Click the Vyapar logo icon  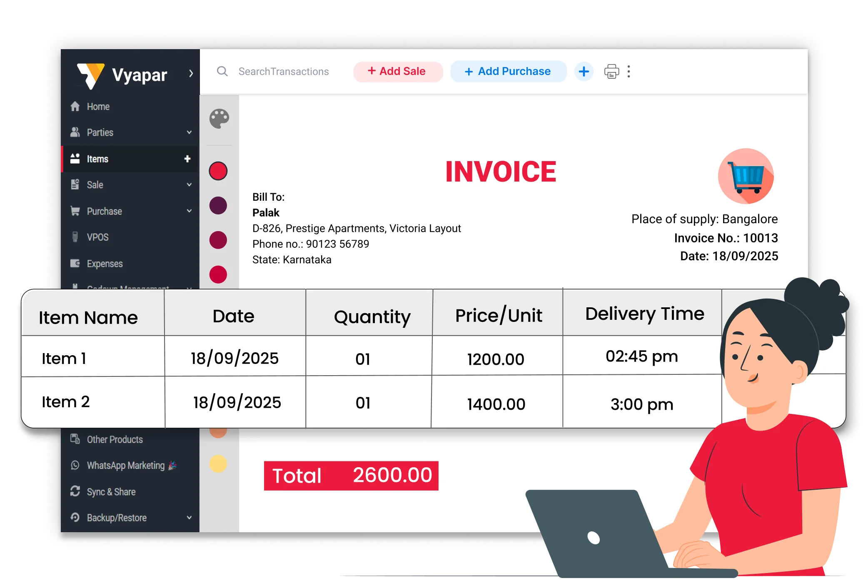[91, 75]
